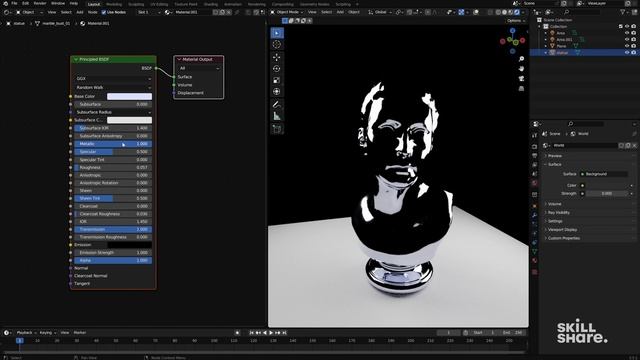Screen dimensions: 640x360
Task: Hide the Area light with eye icon
Action: 627,33
